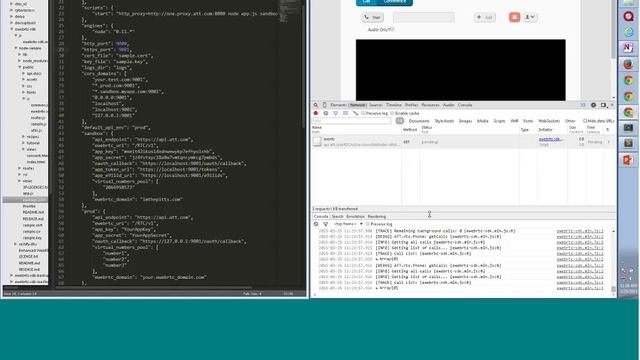The height and width of the screenshot is (360, 640).
Task: Filter network requests by Scripts
Action: click(x=500, y=121)
